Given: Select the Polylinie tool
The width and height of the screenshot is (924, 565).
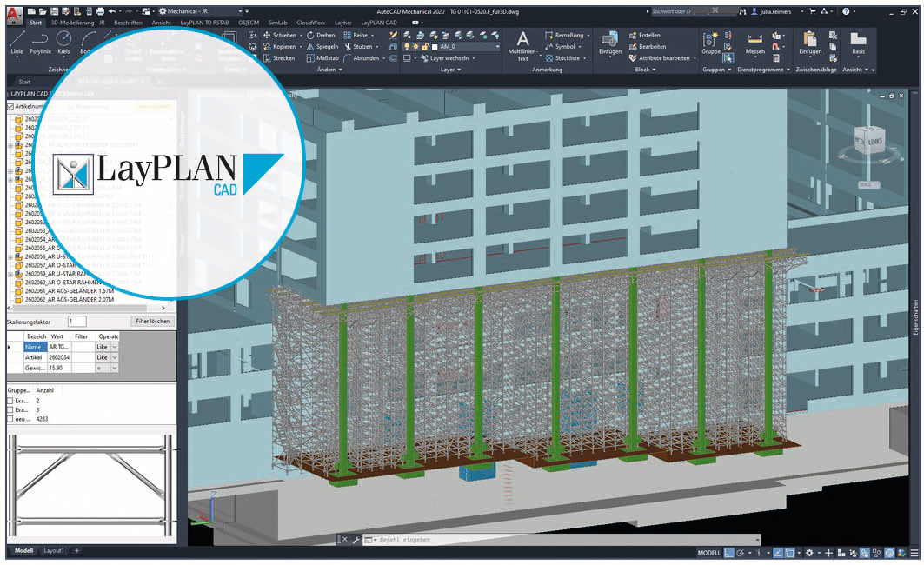Looking at the screenshot, I should 40,42.
